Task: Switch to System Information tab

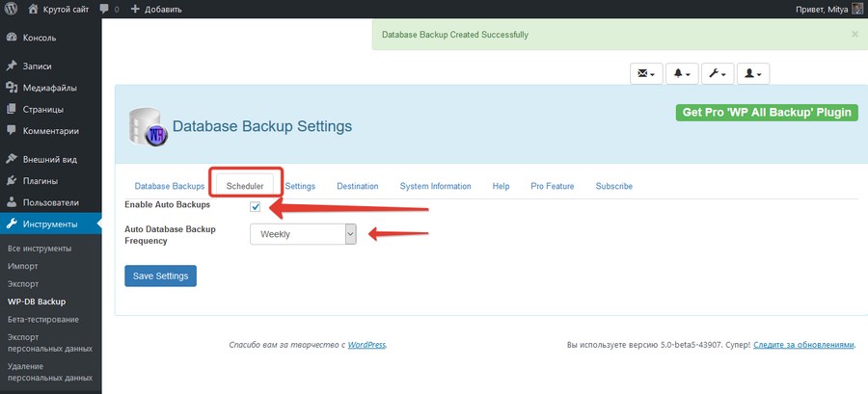Action: pyautogui.click(x=435, y=186)
